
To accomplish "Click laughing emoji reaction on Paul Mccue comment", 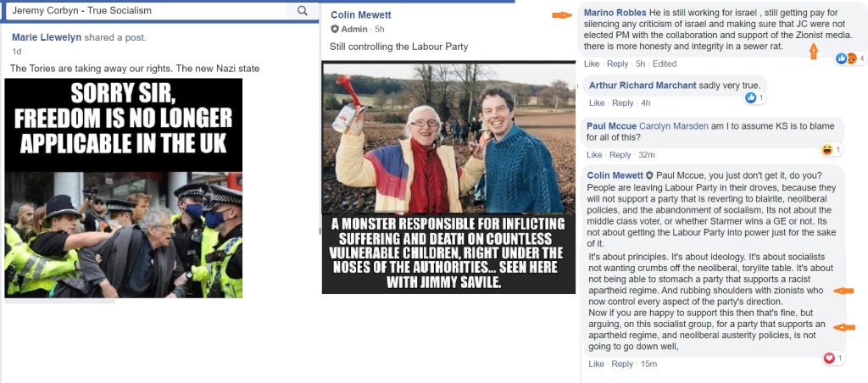I will coord(827,149).
